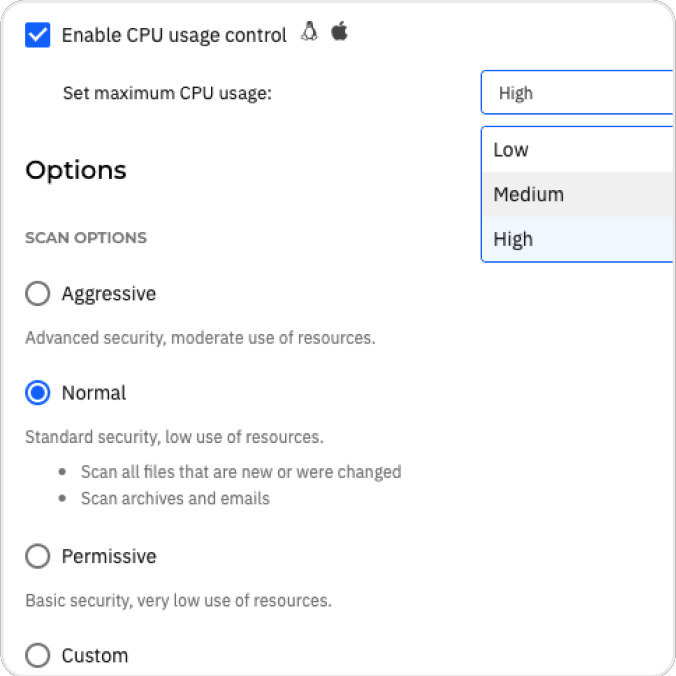Choose Medium from the CPU usage list

point(578,194)
